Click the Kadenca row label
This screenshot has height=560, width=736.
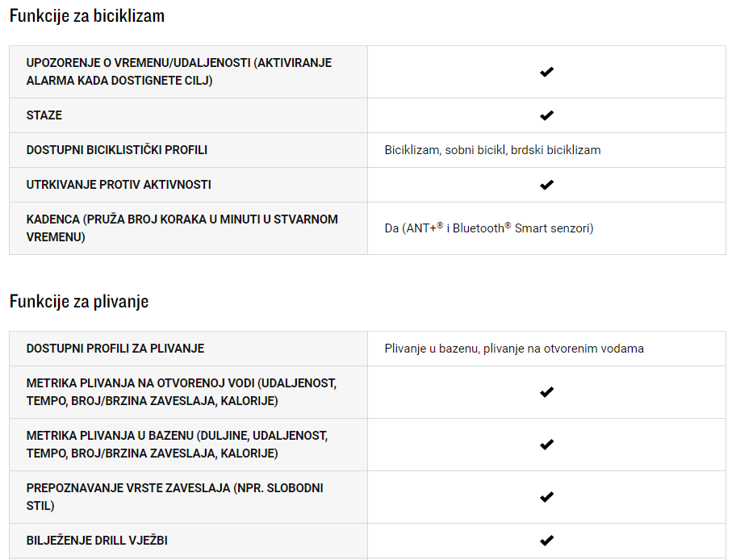tap(182, 228)
